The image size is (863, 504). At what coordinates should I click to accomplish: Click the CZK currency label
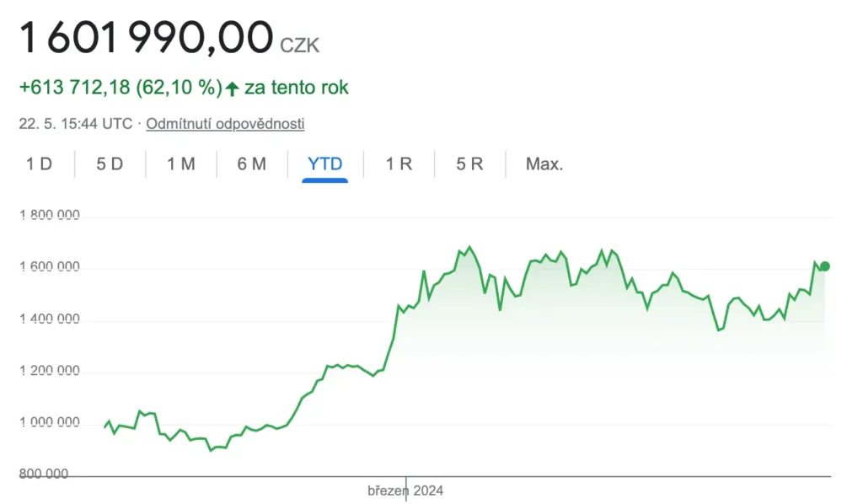pyautogui.click(x=299, y=46)
